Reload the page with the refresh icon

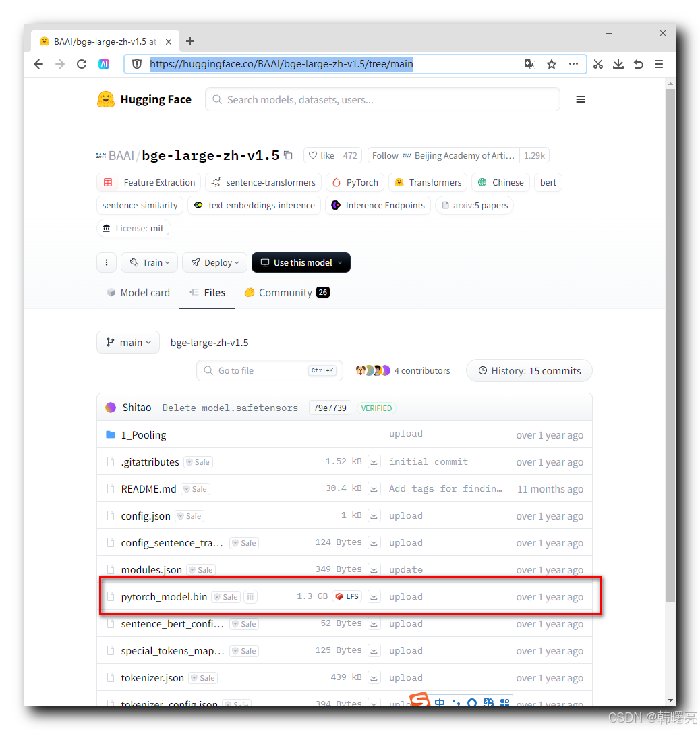click(x=82, y=64)
